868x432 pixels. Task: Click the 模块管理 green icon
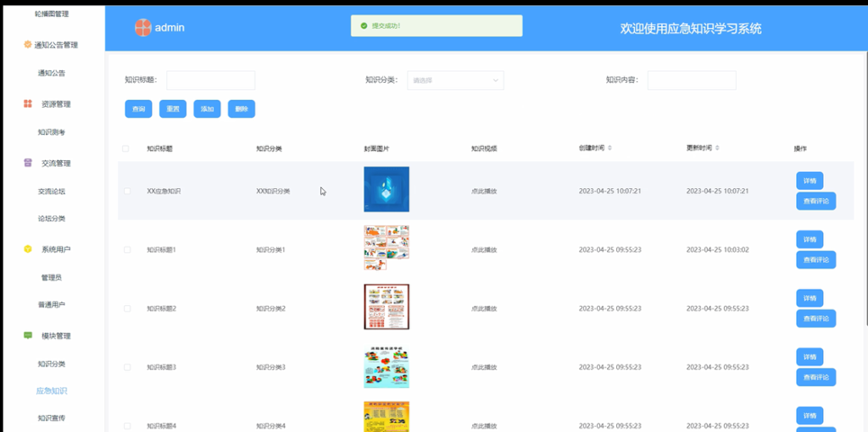click(x=28, y=335)
